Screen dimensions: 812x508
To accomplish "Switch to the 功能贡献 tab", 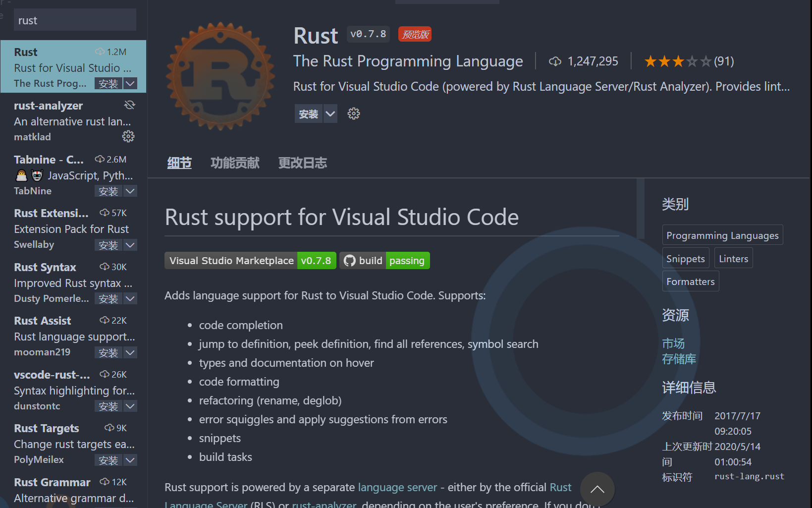I will coord(235,163).
